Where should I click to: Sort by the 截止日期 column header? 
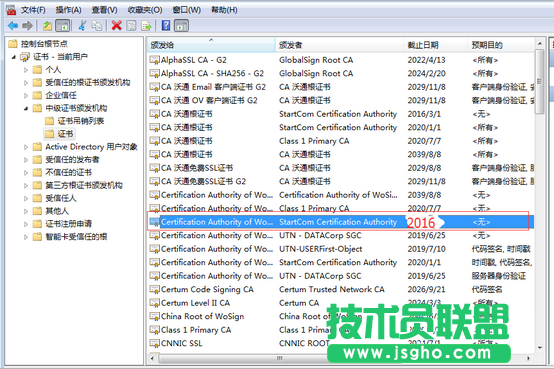pyautogui.click(x=436, y=45)
